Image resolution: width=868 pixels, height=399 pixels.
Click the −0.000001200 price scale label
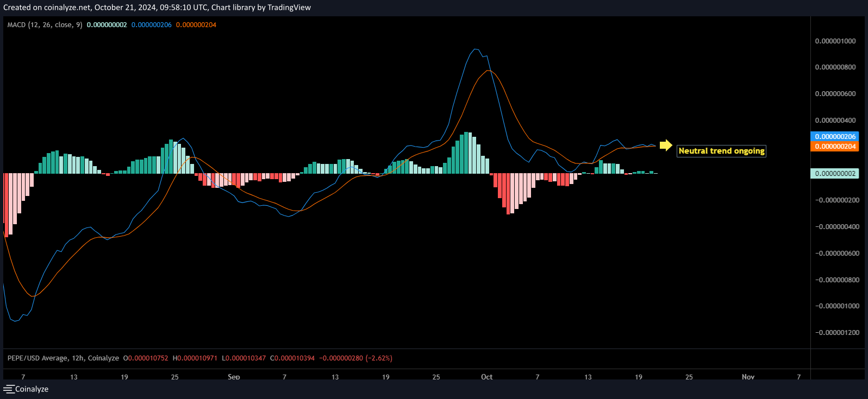(835, 333)
